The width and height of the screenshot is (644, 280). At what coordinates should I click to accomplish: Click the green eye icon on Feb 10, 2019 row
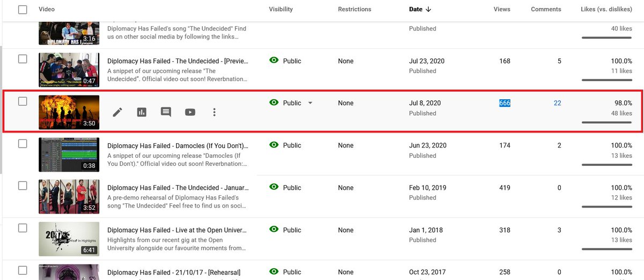[x=274, y=188]
